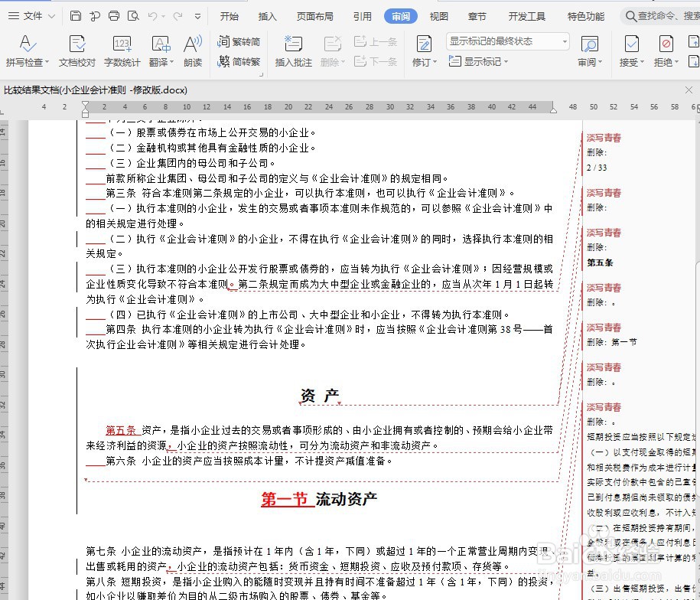Click the 接受 accept changes icon
The height and width of the screenshot is (600, 700).
(x=631, y=44)
